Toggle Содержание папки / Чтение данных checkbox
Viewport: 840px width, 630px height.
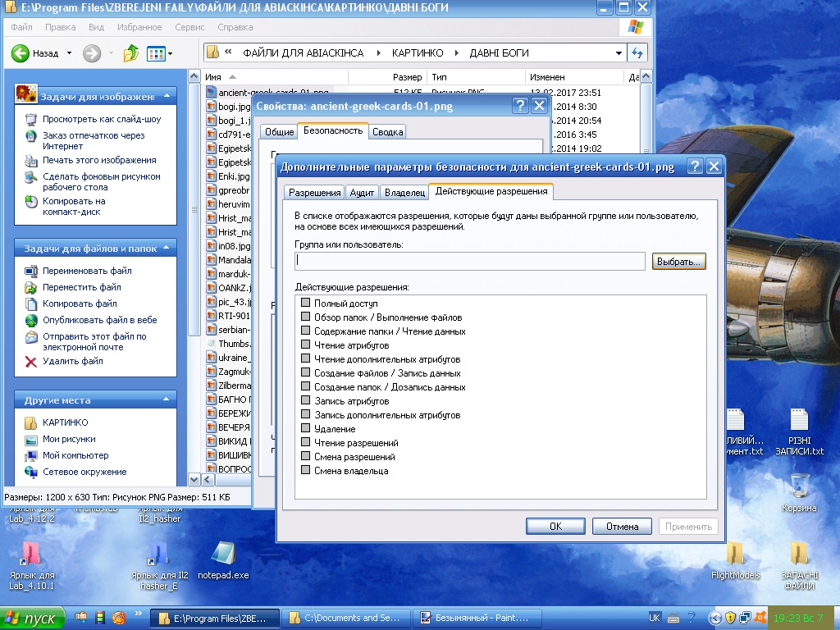[305, 331]
